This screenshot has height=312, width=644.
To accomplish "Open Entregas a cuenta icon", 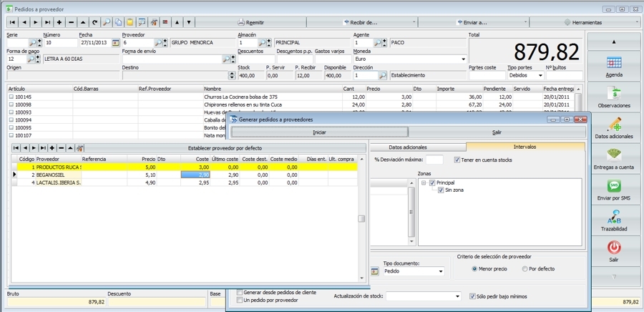I will (613, 155).
